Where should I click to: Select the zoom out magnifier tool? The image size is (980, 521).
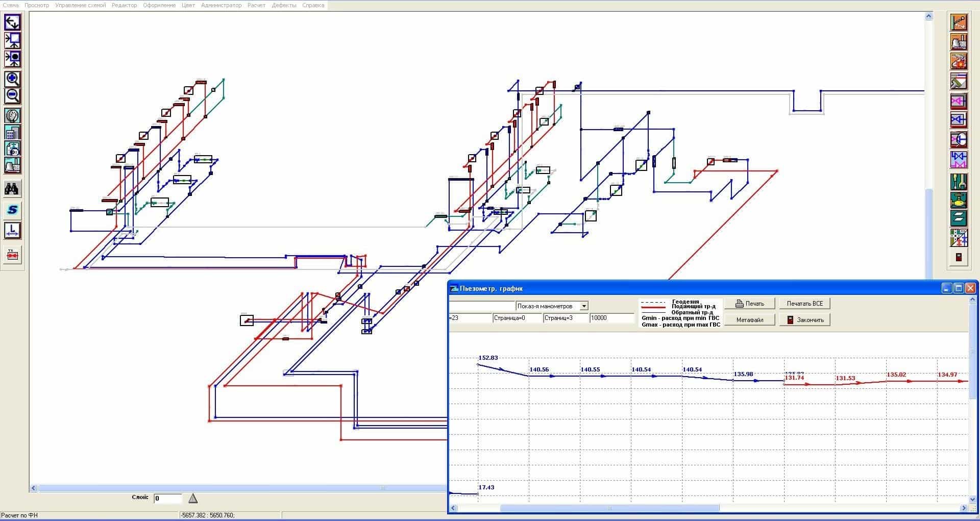tap(12, 95)
